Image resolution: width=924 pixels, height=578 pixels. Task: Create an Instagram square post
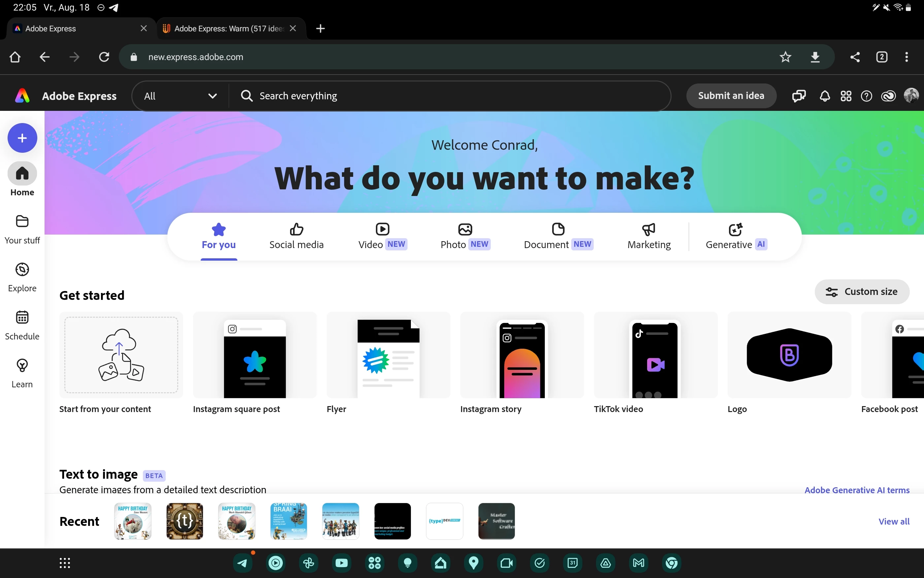[x=255, y=363]
